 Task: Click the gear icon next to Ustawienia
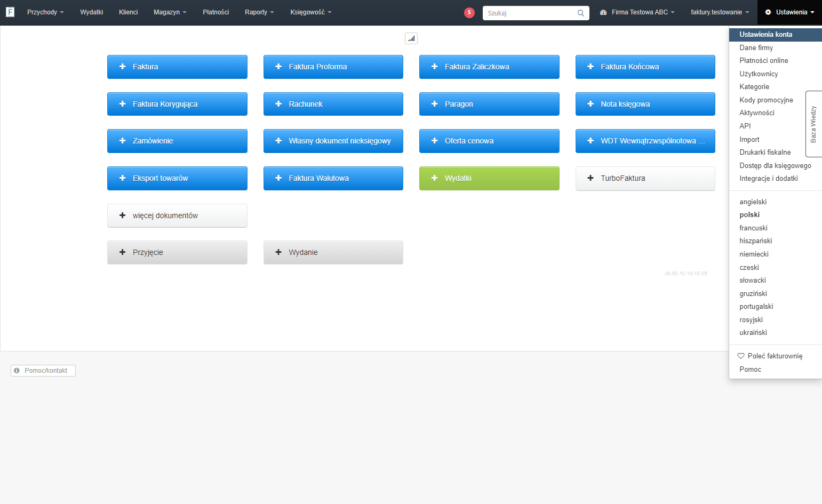coord(768,12)
